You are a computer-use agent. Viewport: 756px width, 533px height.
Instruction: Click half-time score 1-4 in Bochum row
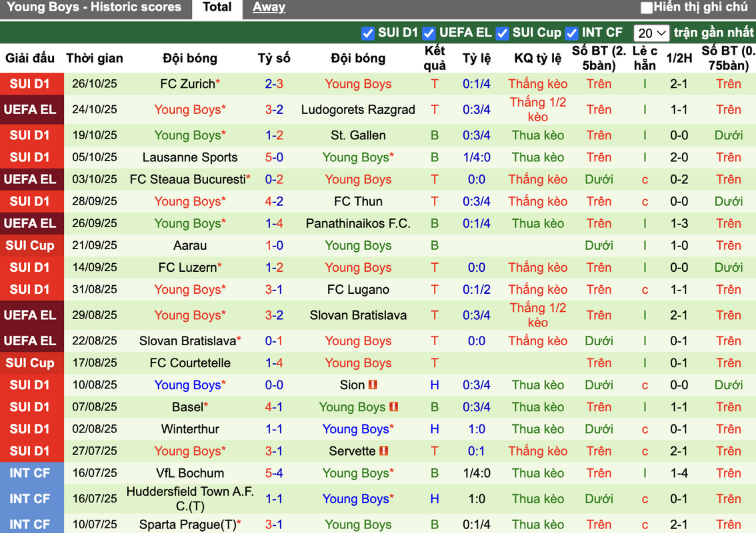click(679, 473)
